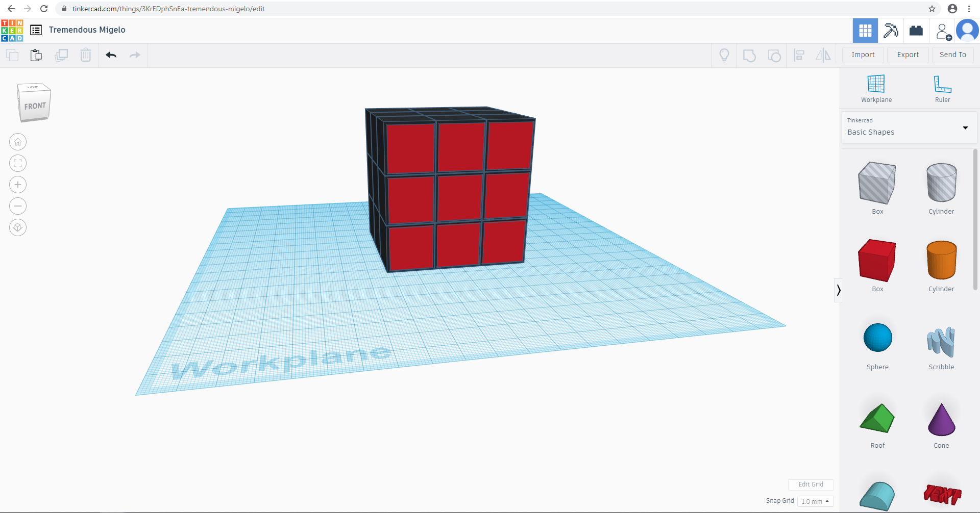Switch to orthographic view

point(18,227)
